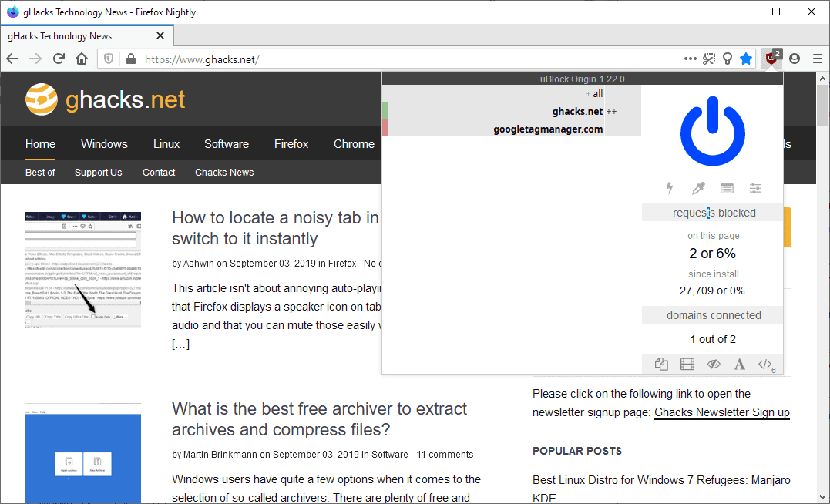Screen dimensions: 830x504
Task: Open the site identity padlock dropdown
Action: coord(129,59)
